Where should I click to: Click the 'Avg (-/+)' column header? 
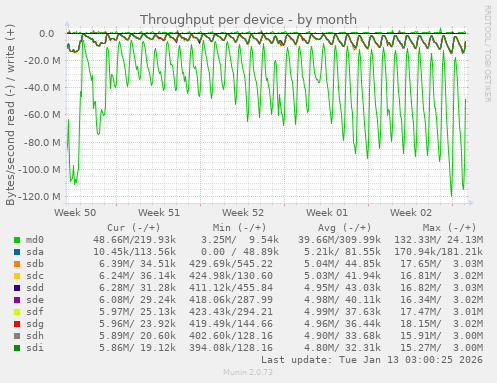344,228
